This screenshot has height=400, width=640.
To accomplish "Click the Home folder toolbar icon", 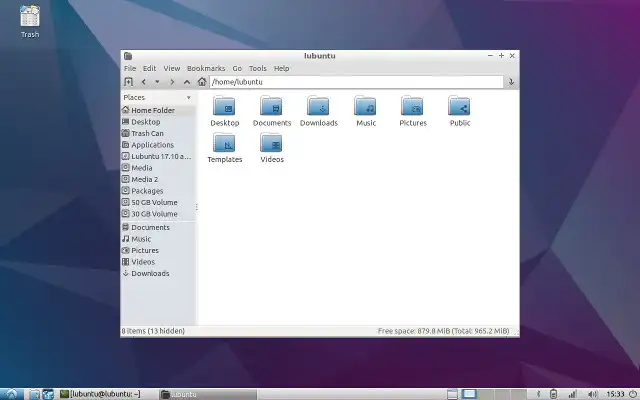I will 202,82.
